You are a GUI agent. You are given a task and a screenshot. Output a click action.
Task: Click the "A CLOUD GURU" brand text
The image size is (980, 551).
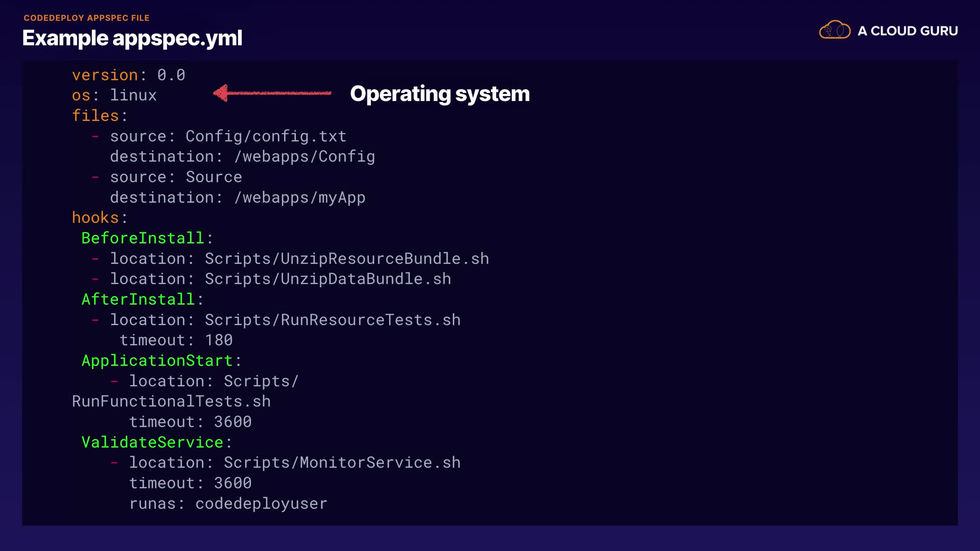tap(908, 31)
